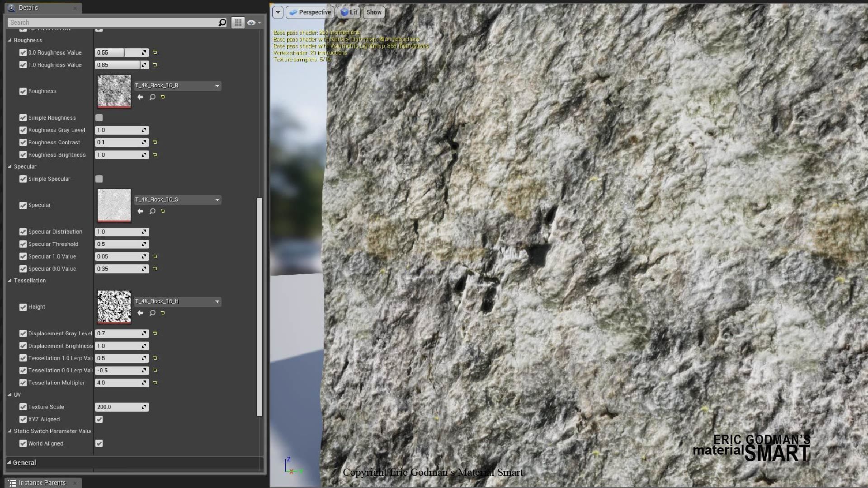Collapse the General section

tap(9, 463)
